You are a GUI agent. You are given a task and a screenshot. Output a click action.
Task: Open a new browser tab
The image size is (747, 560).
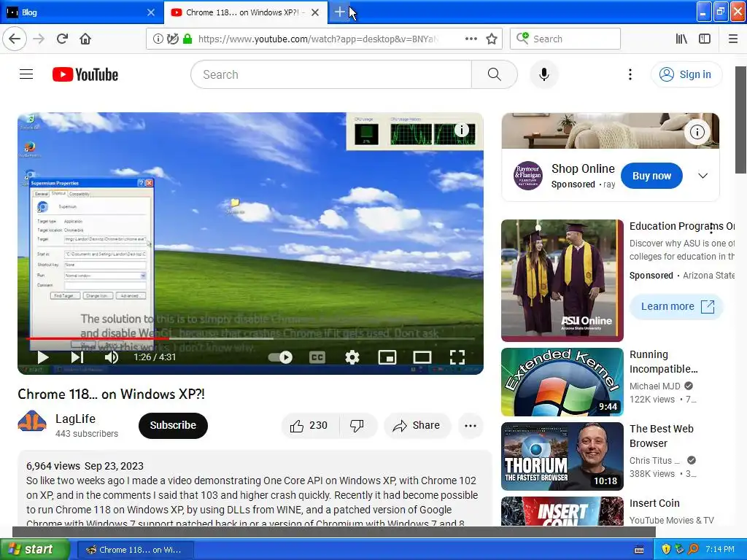[339, 12]
